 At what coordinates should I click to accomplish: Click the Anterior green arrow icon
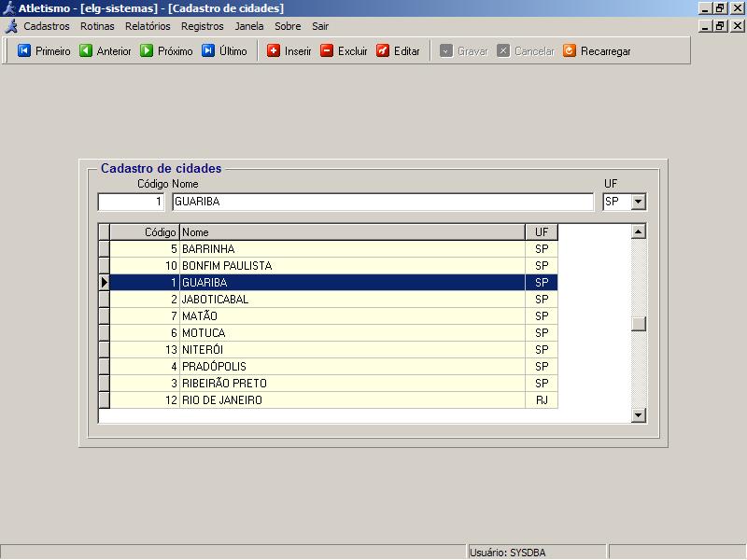pyautogui.click(x=86, y=50)
